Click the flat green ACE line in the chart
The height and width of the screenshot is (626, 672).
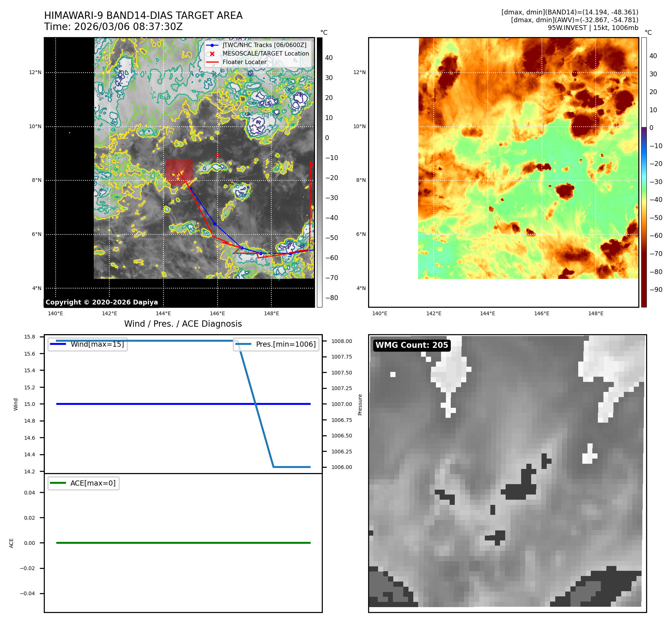coord(183,543)
